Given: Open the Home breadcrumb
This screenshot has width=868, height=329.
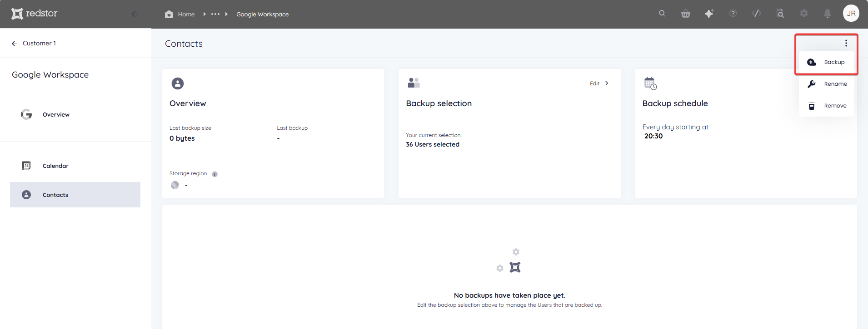Looking at the screenshot, I should pos(180,14).
